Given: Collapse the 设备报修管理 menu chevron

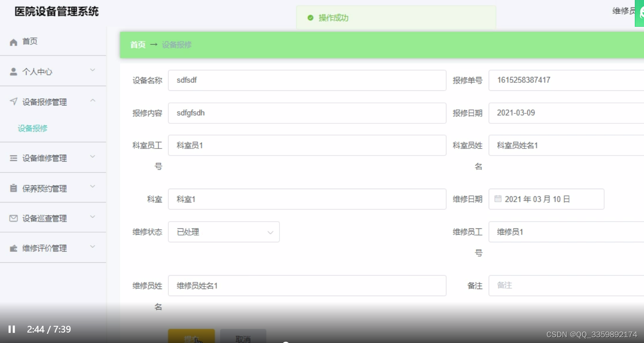Looking at the screenshot, I should pyautogui.click(x=93, y=100).
